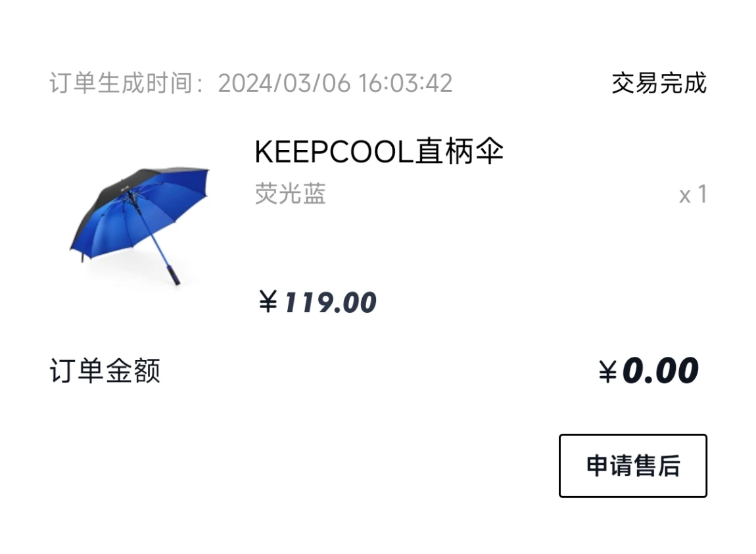Image resolution: width=756 pixels, height=554 pixels.
Task: Click the x 1 quantity indicator
Action: tap(693, 195)
